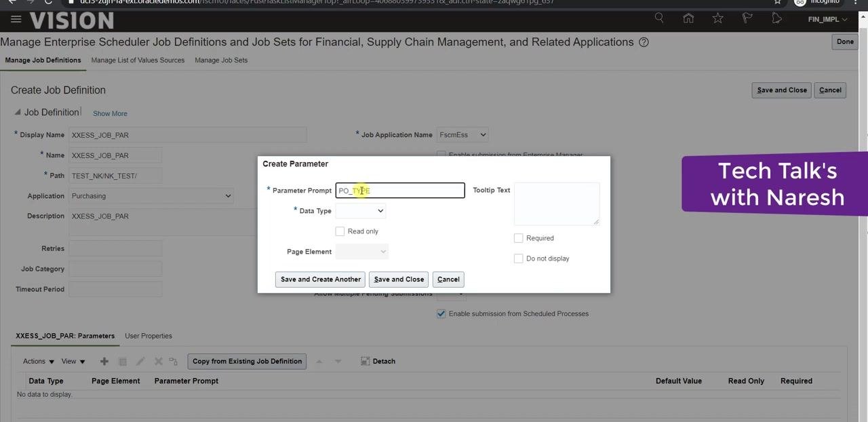Image resolution: width=868 pixels, height=422 pixels.
Task: Click the Path field
Action: pos(115,176)
